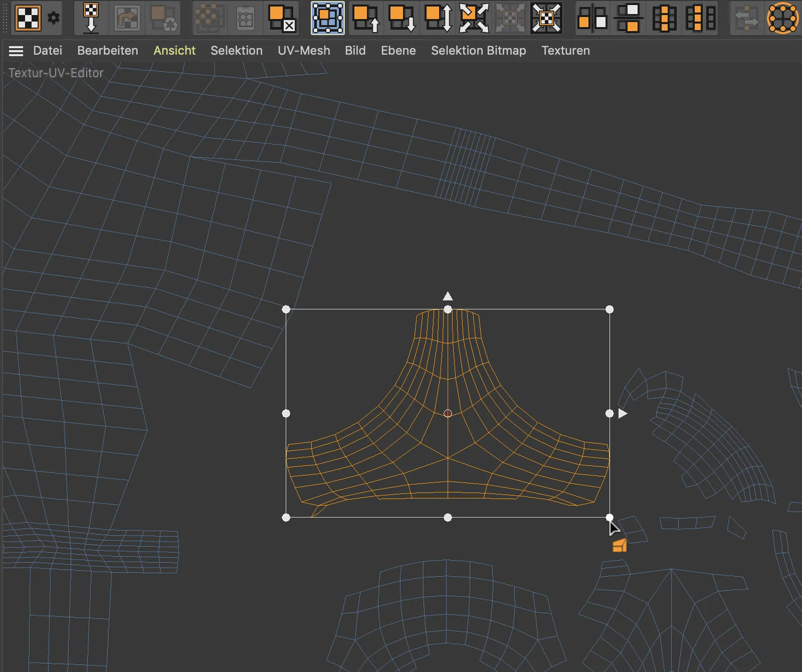Click the orange circle with dots icon

coord(783,18)
